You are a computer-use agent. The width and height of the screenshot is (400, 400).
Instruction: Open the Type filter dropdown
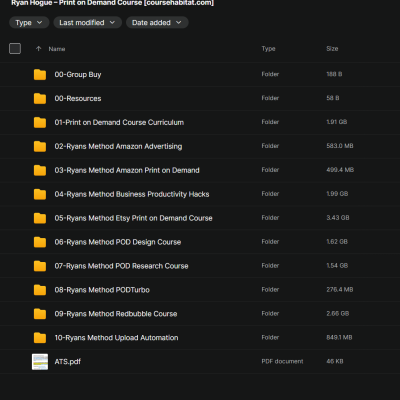29,23
